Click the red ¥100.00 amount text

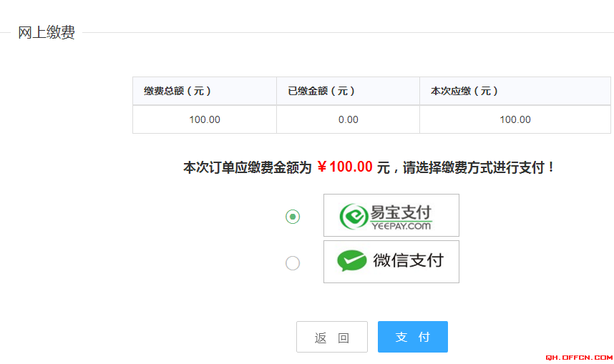click(x=345, y=167)
